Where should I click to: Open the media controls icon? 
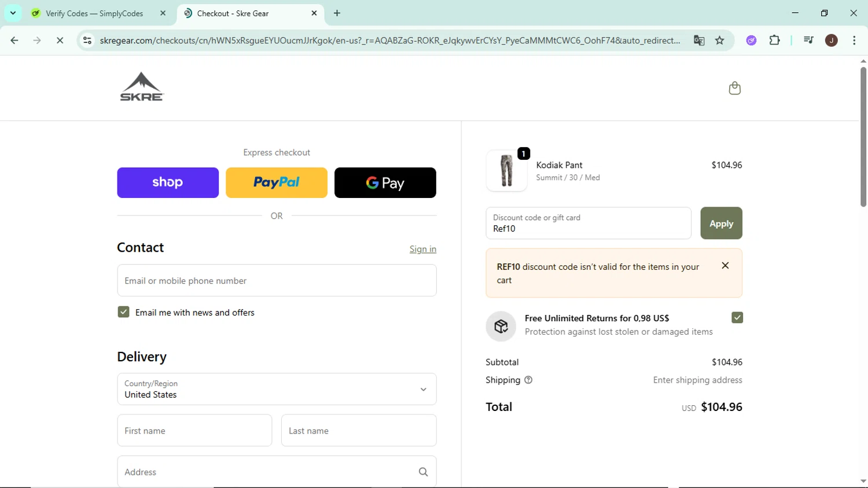coord(808,41)
